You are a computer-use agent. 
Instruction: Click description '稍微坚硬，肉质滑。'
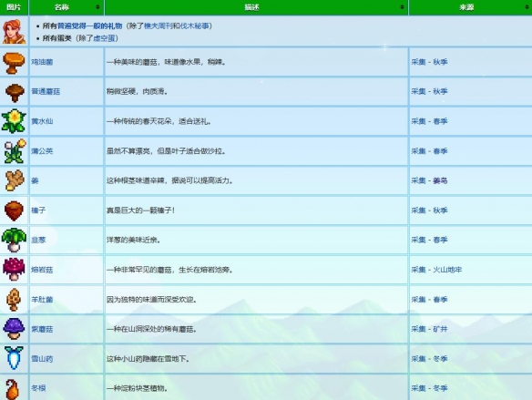pos(138,91)
